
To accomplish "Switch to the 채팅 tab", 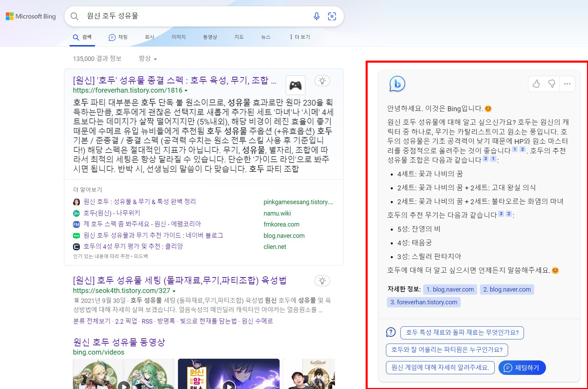I will coord(118,37).
